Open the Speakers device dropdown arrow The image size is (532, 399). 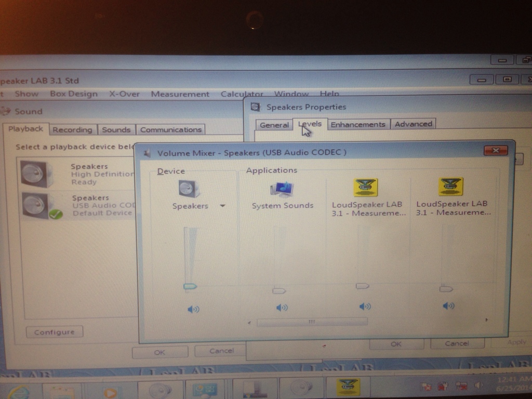pos(222,206)
